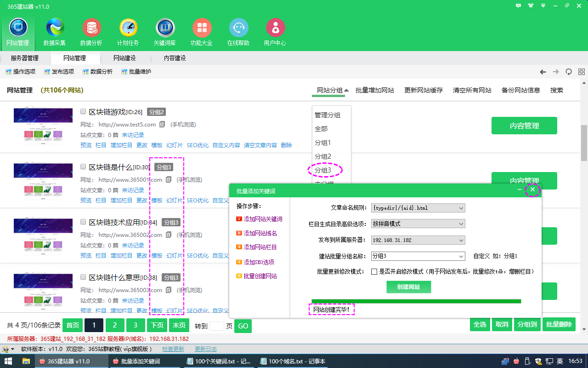
Task: Open File Explorer from the taskbar
Action: coord(26,361)
